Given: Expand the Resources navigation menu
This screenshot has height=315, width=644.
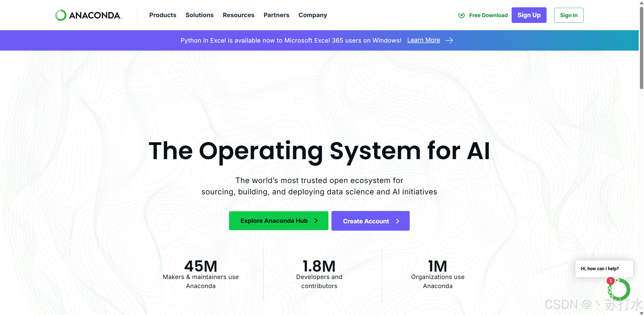Looking at the screenshot, I should pos(238,15).
